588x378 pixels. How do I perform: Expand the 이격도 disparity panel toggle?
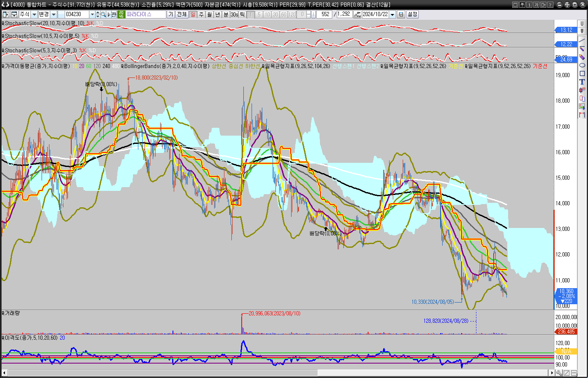pyautogui.click(x=3, y=338)
